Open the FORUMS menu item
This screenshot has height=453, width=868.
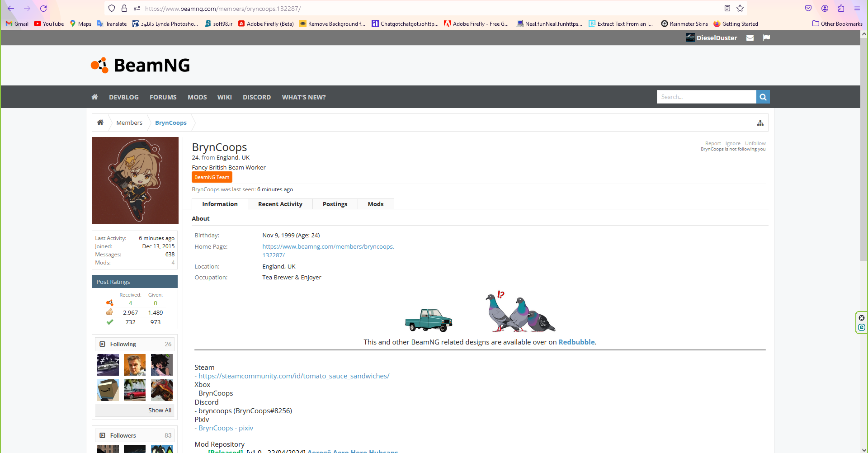tap(163, 97)
